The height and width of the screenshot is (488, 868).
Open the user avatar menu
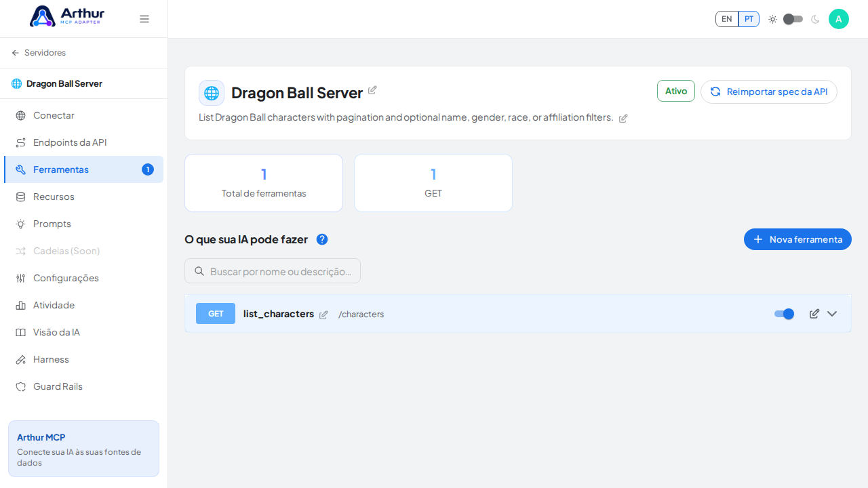(x=839, y=19)
